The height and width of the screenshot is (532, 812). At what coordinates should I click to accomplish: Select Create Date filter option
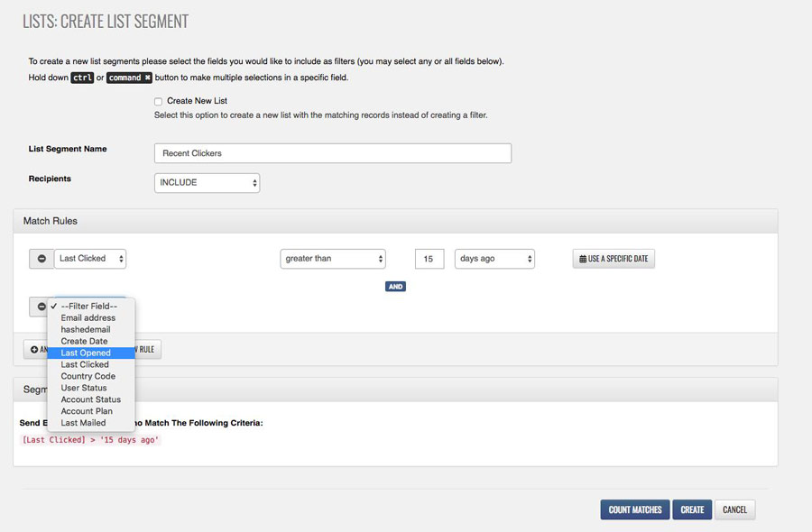84,342
